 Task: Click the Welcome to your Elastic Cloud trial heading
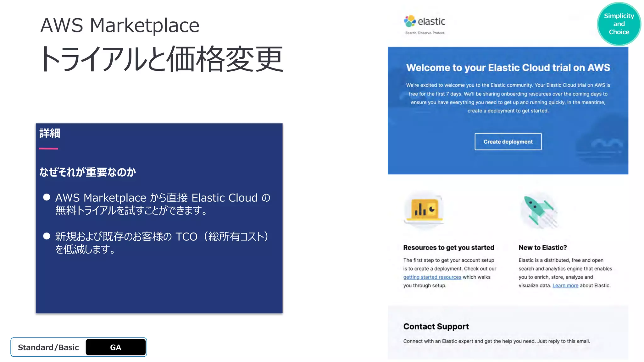pyautogui.click(x=508, y=68)
